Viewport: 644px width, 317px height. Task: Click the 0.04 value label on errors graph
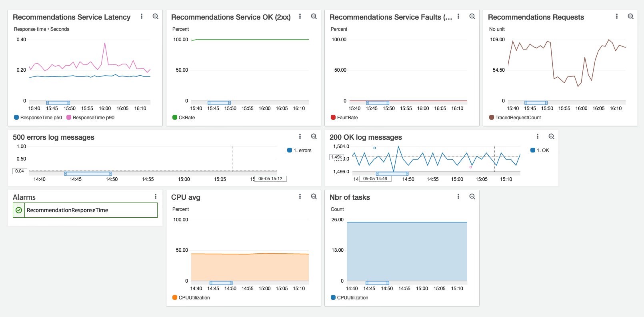20,171
